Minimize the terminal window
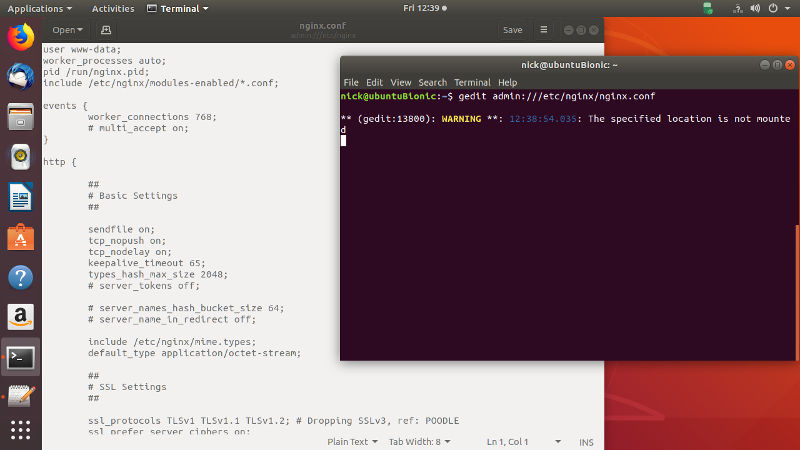Screen dimensions: 800x450 tap(764, 65)
